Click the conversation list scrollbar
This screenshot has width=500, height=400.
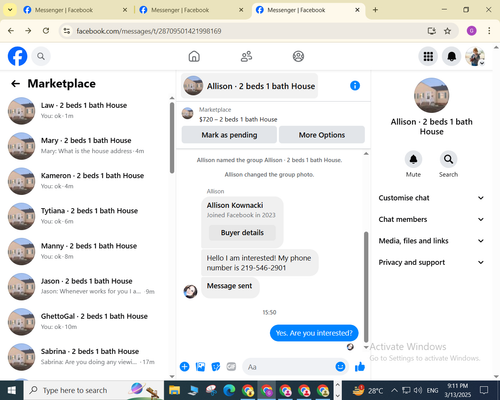pyautogui.click(x=172, y=138)
